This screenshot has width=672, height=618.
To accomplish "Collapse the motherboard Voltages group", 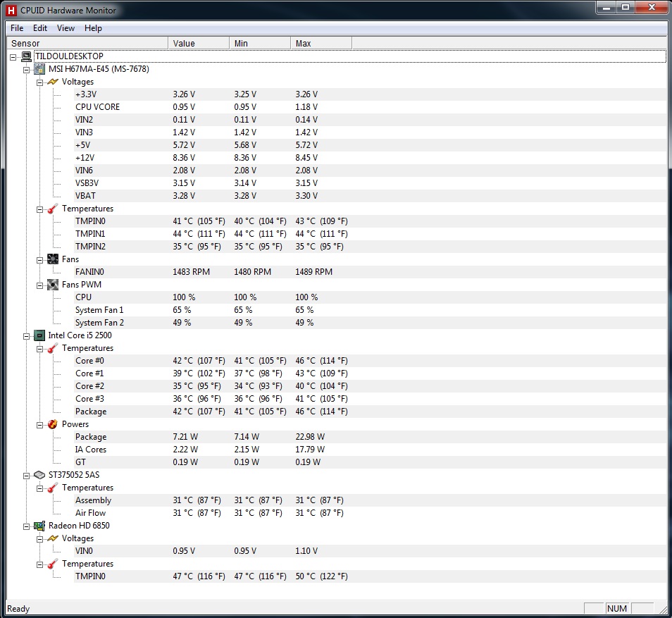I will (x=40, y=82).
